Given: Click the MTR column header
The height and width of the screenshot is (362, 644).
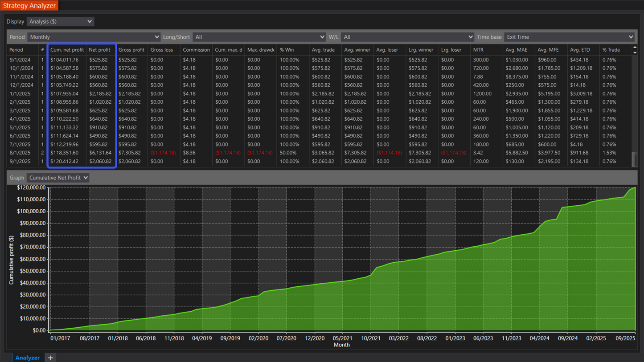Looking at the screenshot, I should [478, 50].
